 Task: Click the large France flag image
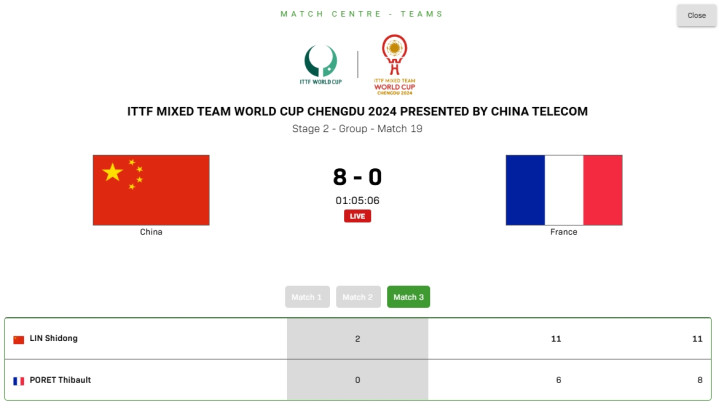click(564, 190)
